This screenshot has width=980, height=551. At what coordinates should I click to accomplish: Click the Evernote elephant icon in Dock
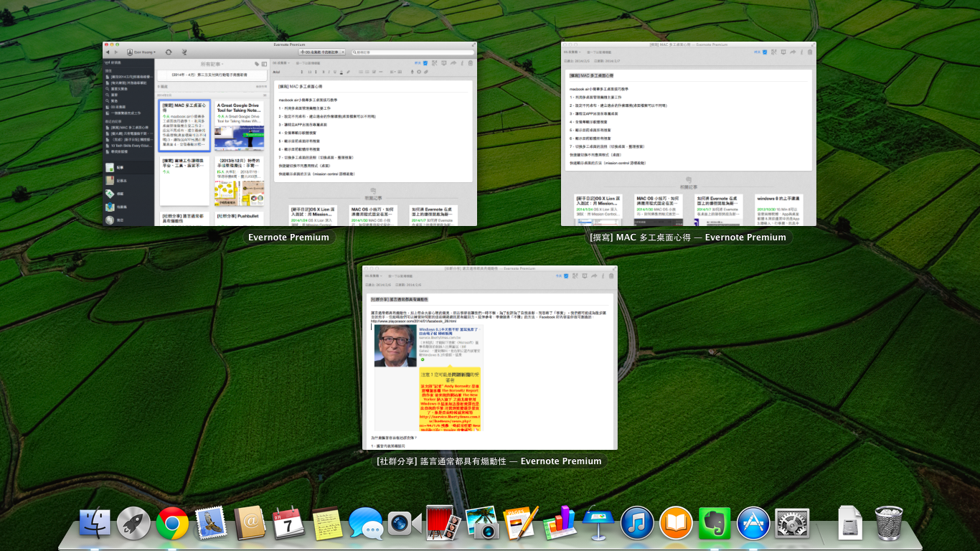[715, 524]
